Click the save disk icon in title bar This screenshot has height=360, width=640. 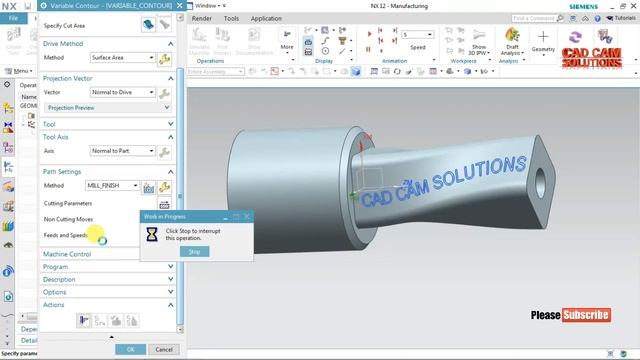point(27,6)
